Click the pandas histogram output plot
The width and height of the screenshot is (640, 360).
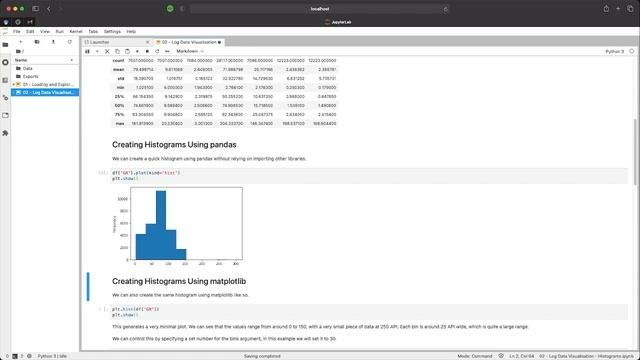pyautogui.click(x=178, y=226)
